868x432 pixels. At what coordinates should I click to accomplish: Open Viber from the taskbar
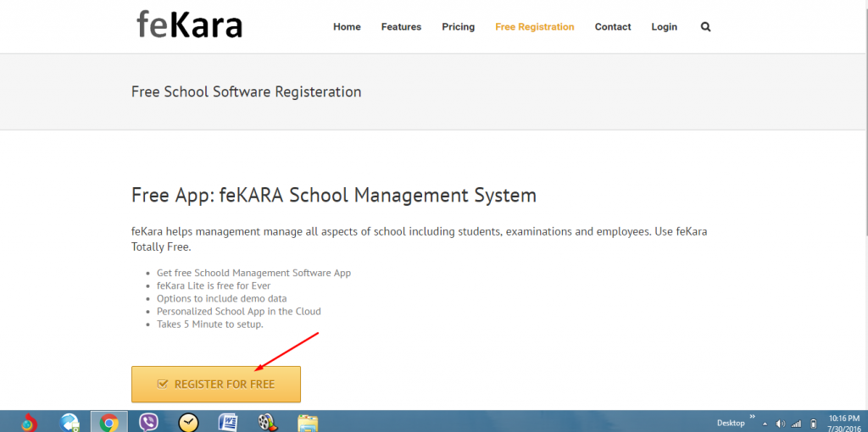tap(148, 423)
